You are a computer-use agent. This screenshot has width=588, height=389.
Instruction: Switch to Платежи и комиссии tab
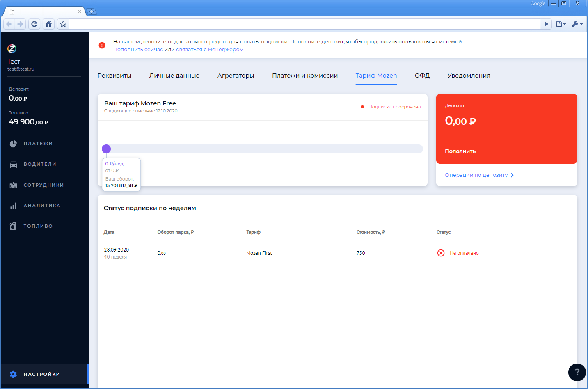click(x=305, y=76)
